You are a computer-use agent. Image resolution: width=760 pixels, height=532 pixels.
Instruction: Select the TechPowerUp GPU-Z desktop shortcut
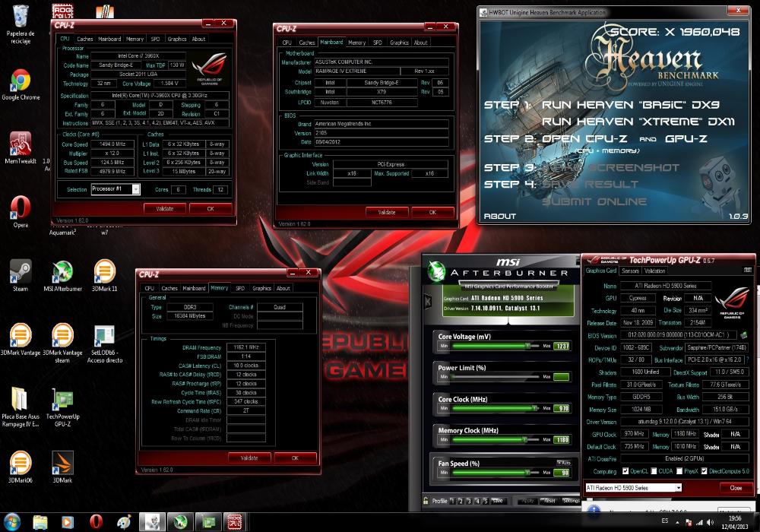pos(62,407)
